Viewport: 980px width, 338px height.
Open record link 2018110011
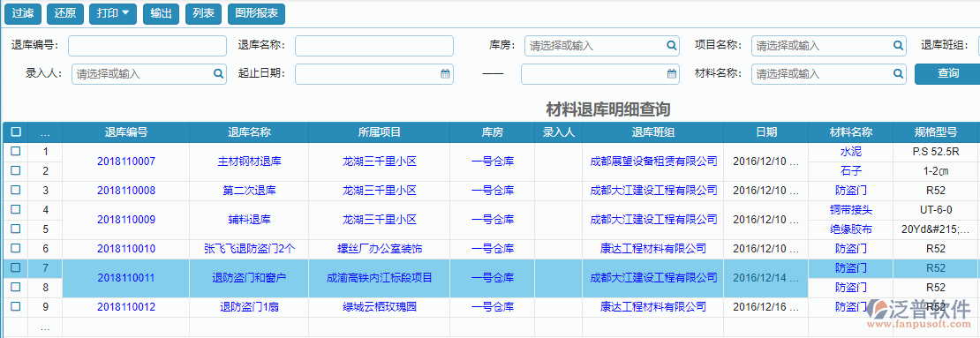[x=126, y=277]
